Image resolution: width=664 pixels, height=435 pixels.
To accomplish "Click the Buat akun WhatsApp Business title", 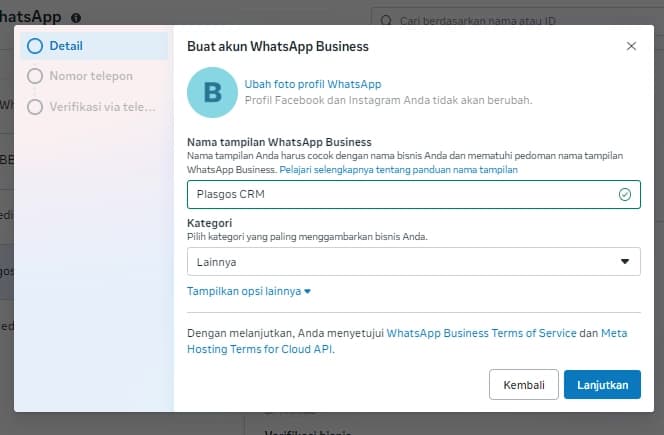I will coord(278,46).
